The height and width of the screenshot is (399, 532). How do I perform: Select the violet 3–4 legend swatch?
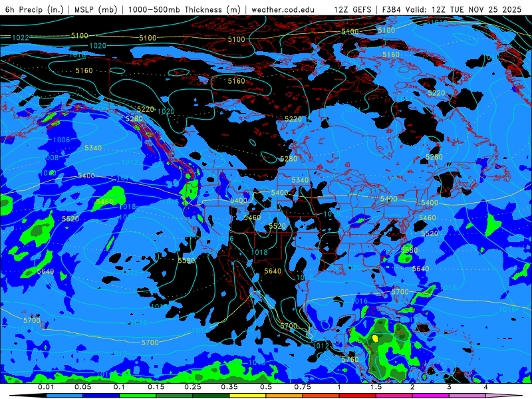click(x=467, y=396)
